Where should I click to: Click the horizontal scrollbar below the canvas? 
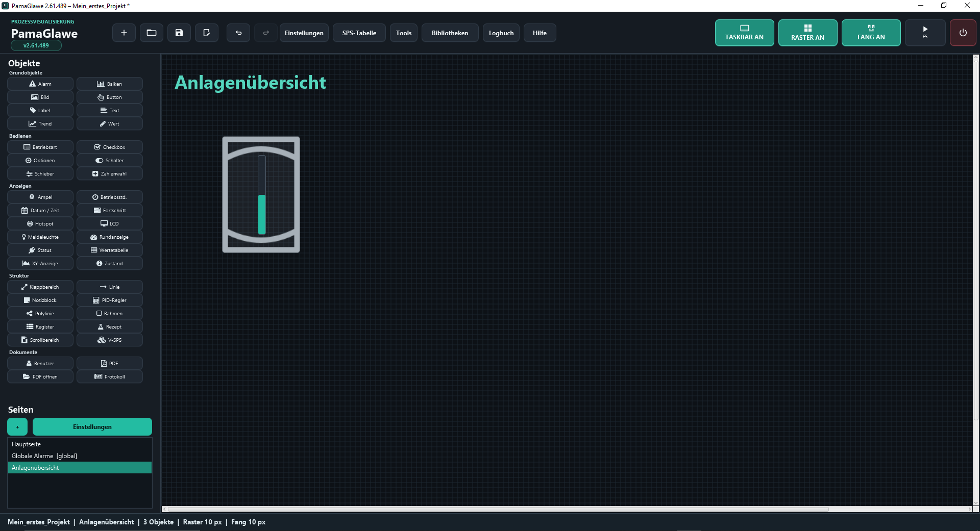tap(498, 509)
